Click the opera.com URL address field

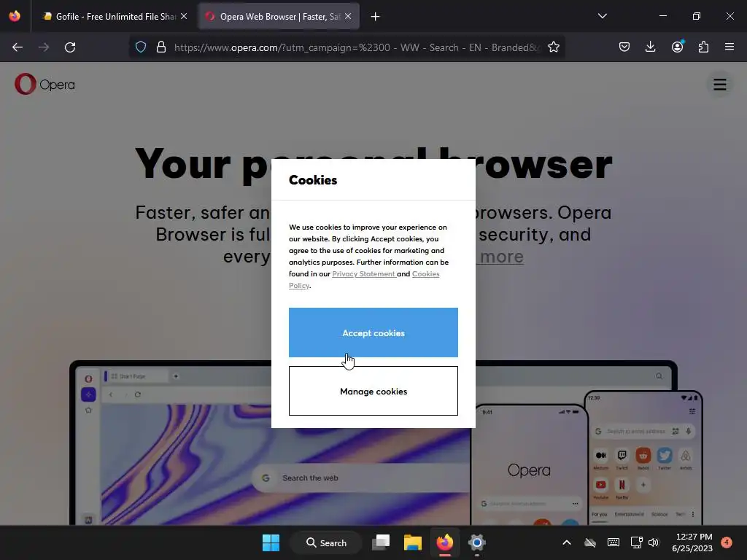pyautogui.click(x=356, y=47)
